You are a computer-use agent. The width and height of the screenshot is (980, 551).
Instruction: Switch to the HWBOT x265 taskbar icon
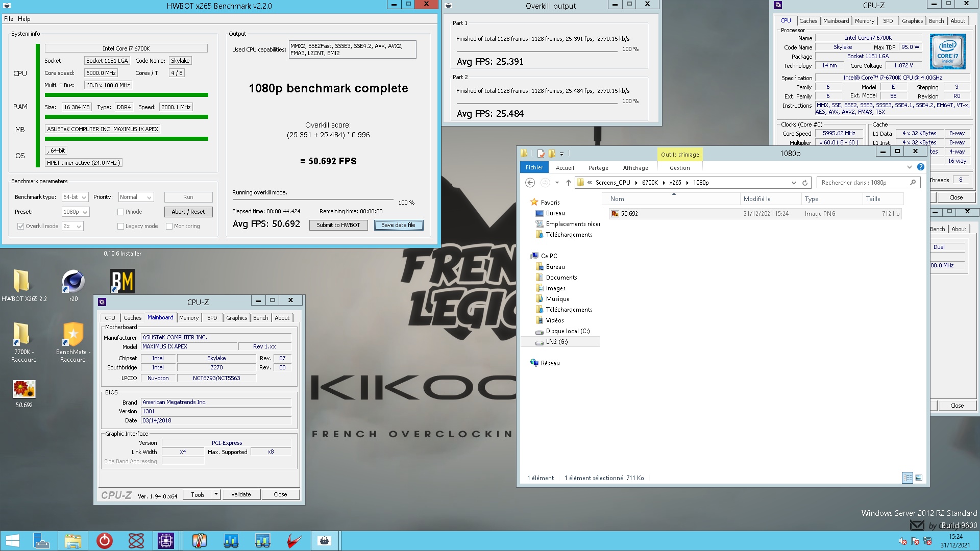[x=324, y=541]
